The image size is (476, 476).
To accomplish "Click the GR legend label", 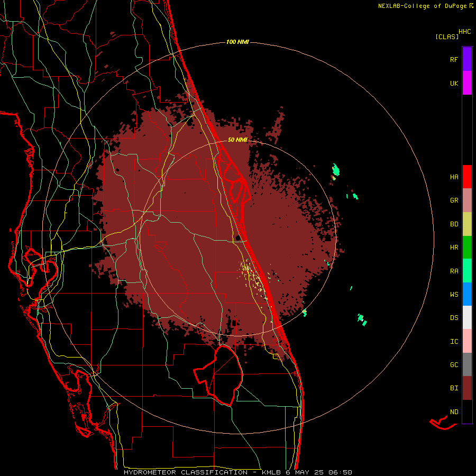I will 454,200.
